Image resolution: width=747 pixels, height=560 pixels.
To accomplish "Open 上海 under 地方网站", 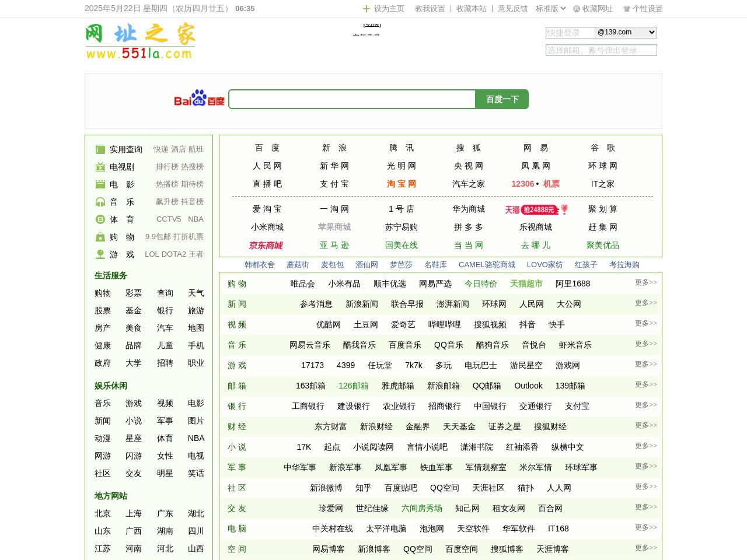I will tap(134, 513).
